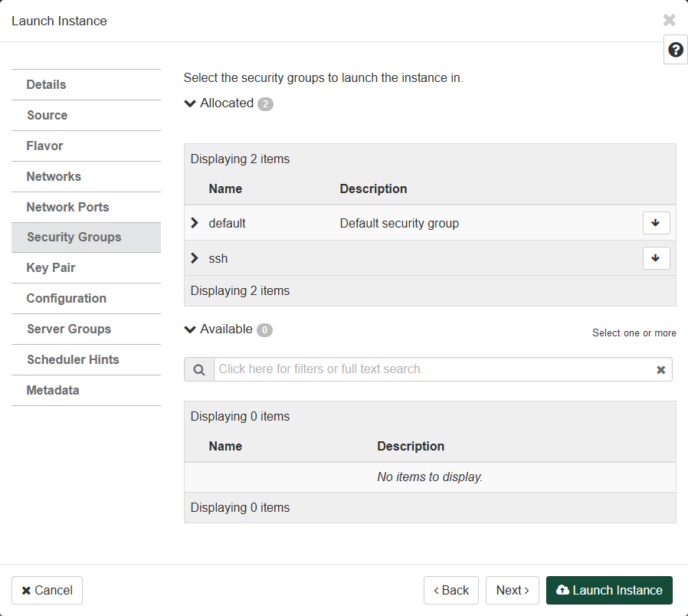Select the Networks tab
Image resolution: width=688 pixels, height=616 pixels.
point(54,176)
